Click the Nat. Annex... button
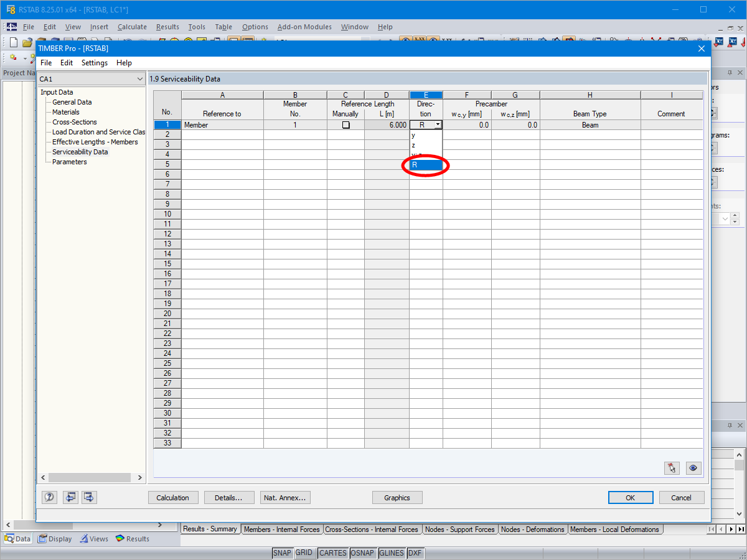Screen dimensions: 747x560 tap(285, 497)
